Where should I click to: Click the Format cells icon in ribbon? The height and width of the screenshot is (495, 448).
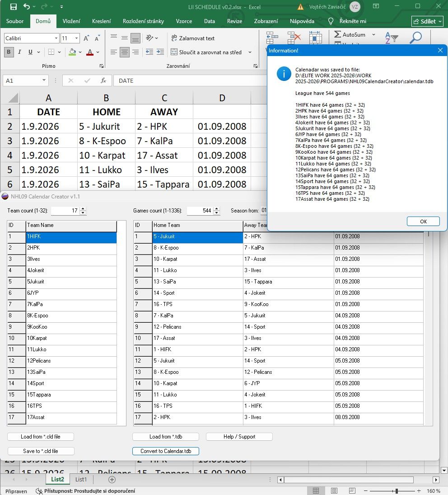click(x=315, y=38)
